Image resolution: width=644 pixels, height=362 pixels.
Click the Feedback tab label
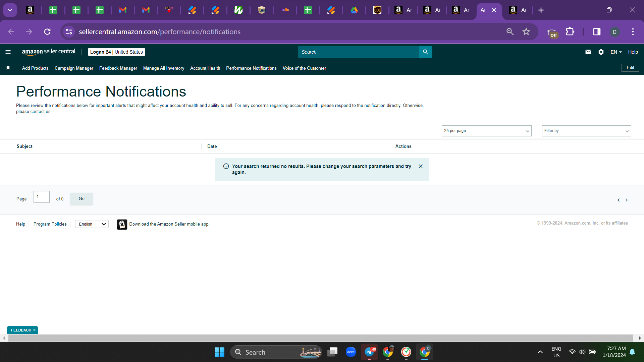(x=21, y=330)
